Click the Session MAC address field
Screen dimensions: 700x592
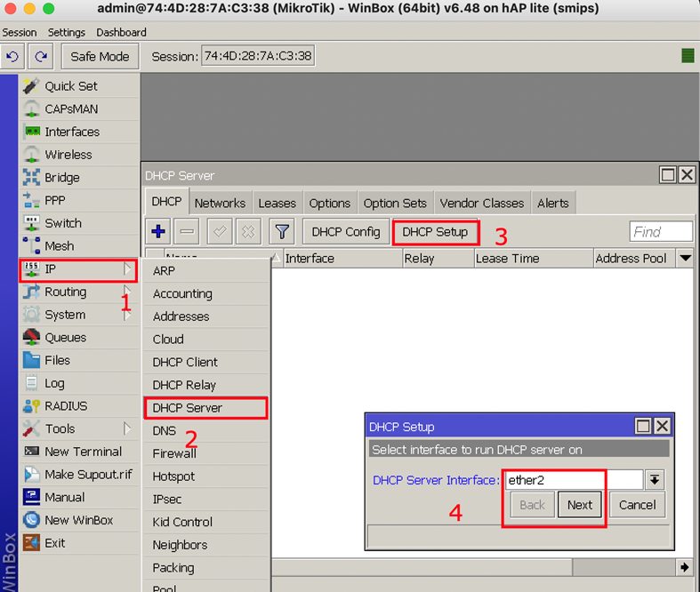coord(258,56)
